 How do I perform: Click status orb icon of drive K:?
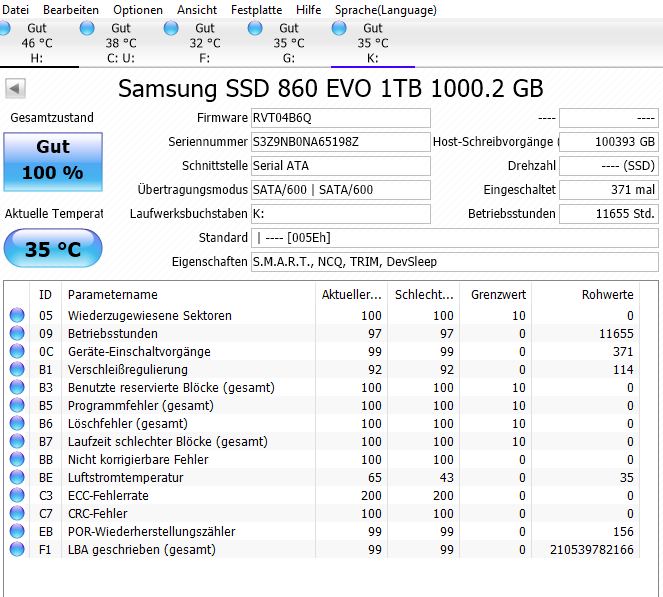(339, 28)
